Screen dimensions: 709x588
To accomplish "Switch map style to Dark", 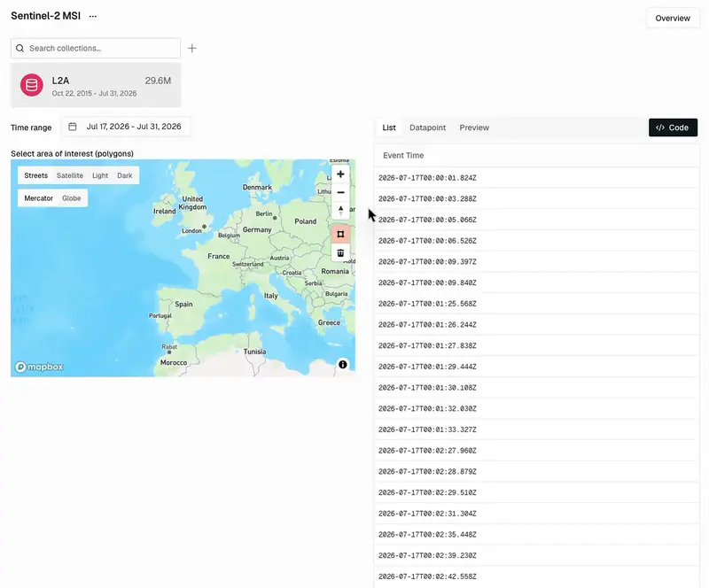I will (x=125, y=175).
